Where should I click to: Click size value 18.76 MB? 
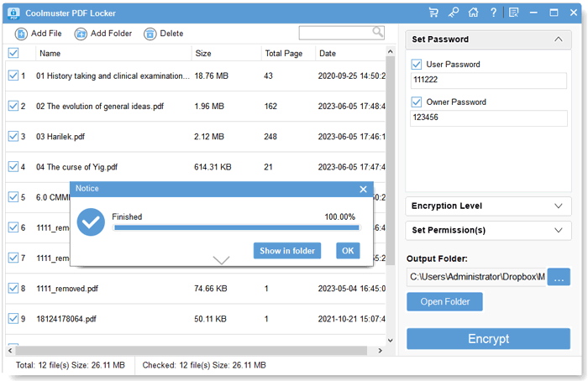(x=211, y=76)
